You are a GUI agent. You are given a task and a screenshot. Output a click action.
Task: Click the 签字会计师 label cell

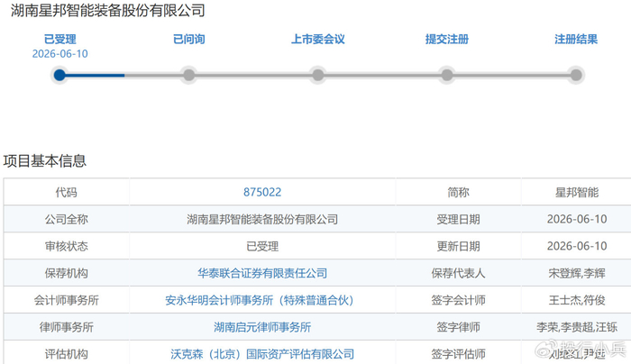458,300
